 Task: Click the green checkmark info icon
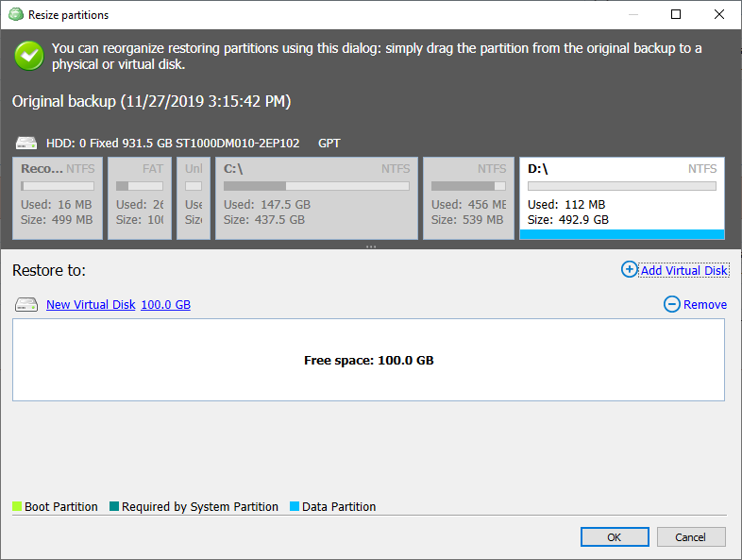(29, 56)
